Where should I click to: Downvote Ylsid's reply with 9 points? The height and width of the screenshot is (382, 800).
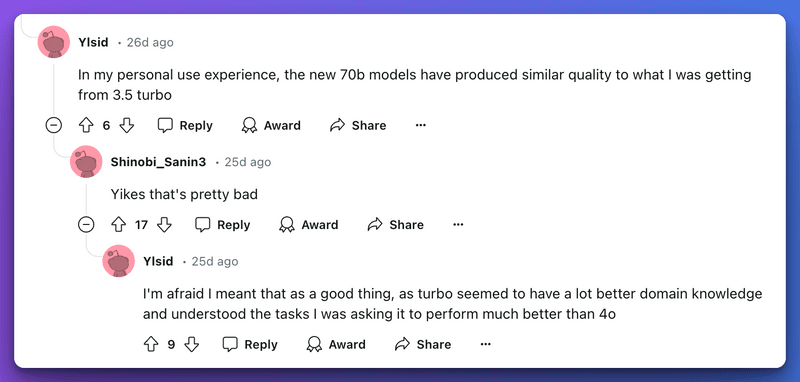191,344
